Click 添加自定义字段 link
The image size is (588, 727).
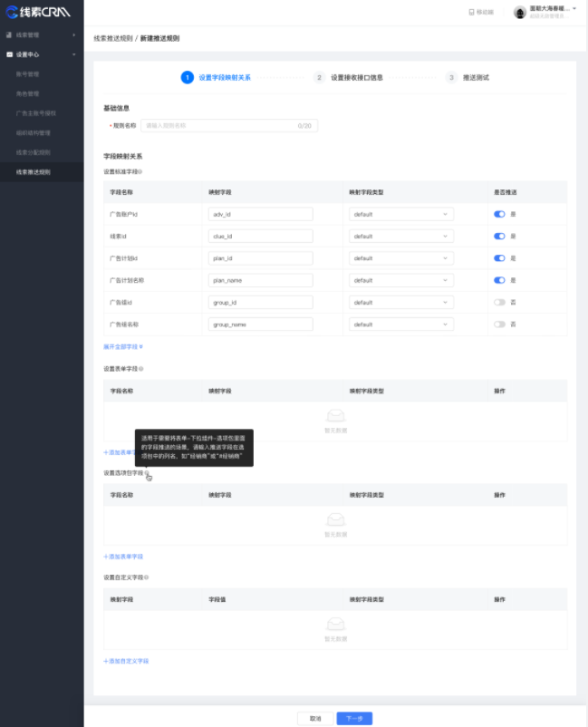tap(126, 661)
